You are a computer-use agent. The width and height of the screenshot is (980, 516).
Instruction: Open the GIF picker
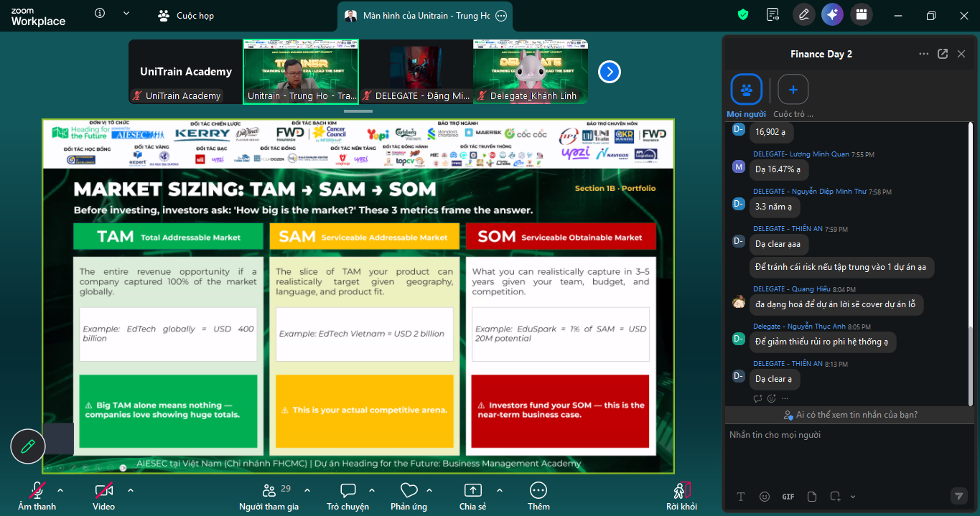(x=788, y=497)
